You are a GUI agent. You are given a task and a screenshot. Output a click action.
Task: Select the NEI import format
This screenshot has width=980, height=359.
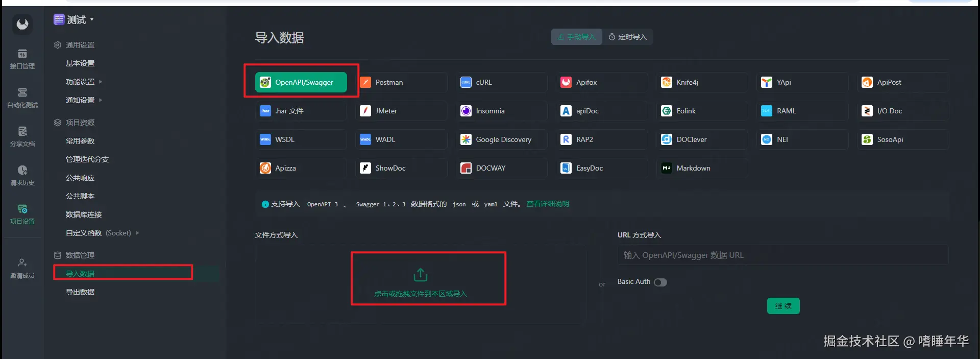tap(802, 139)
